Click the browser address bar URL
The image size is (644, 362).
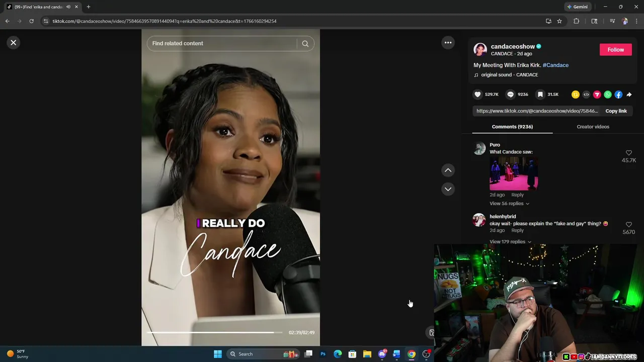[164, 21]
